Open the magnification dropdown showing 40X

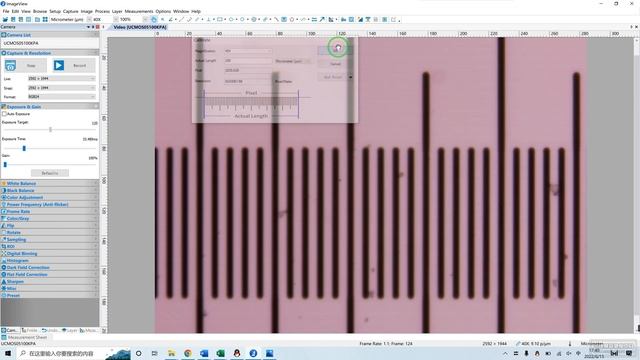(105, 20)
